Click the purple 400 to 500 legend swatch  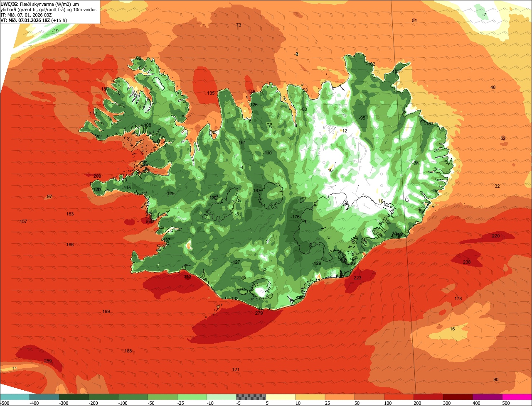click(x=487, y=397)
